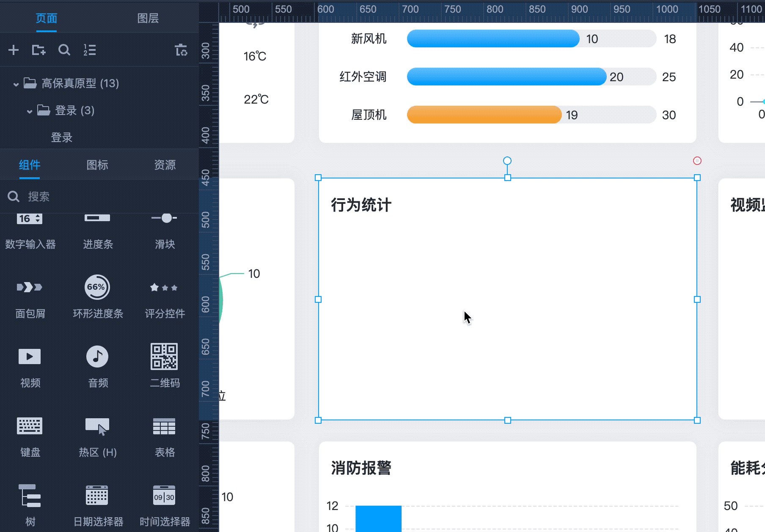Select the 环形进度条 component
Screen dimensions: 765x532
click(98, 298)
